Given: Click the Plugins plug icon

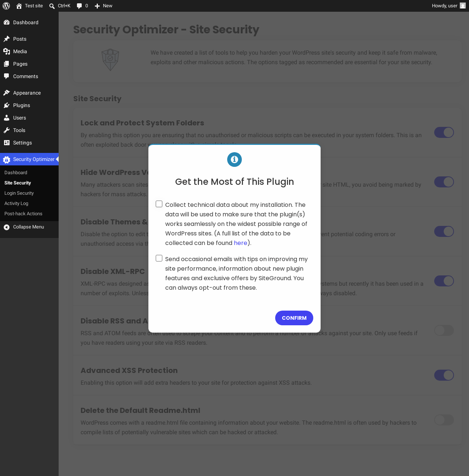Looking at the screenshot, I should tap(7, 105).
